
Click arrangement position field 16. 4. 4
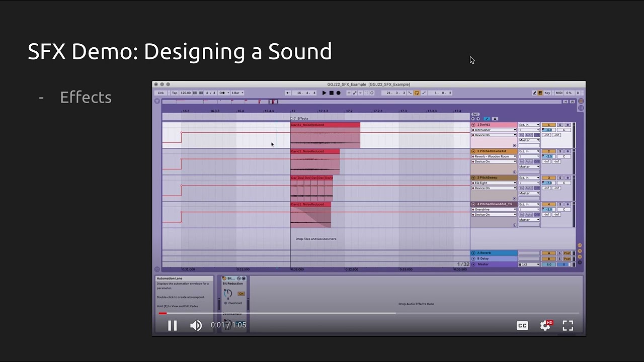pos(304,93)
